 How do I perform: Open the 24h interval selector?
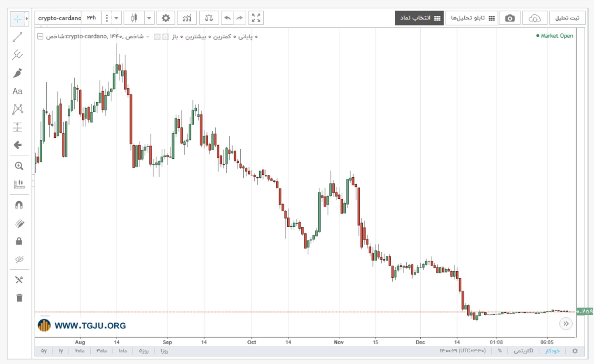pos(91,18)
